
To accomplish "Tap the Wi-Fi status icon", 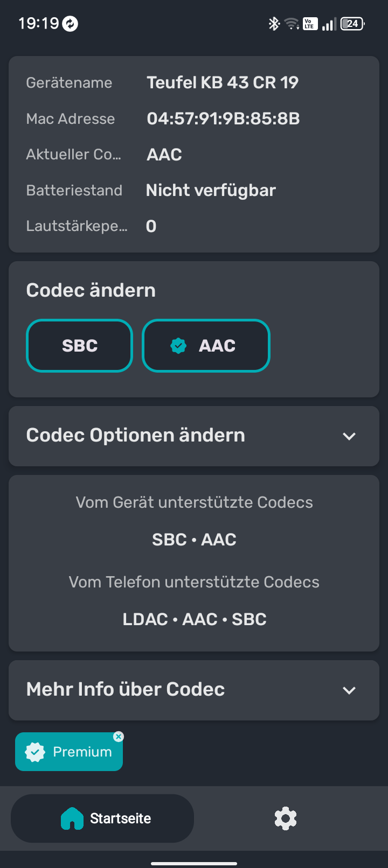I will pos(292,24).
